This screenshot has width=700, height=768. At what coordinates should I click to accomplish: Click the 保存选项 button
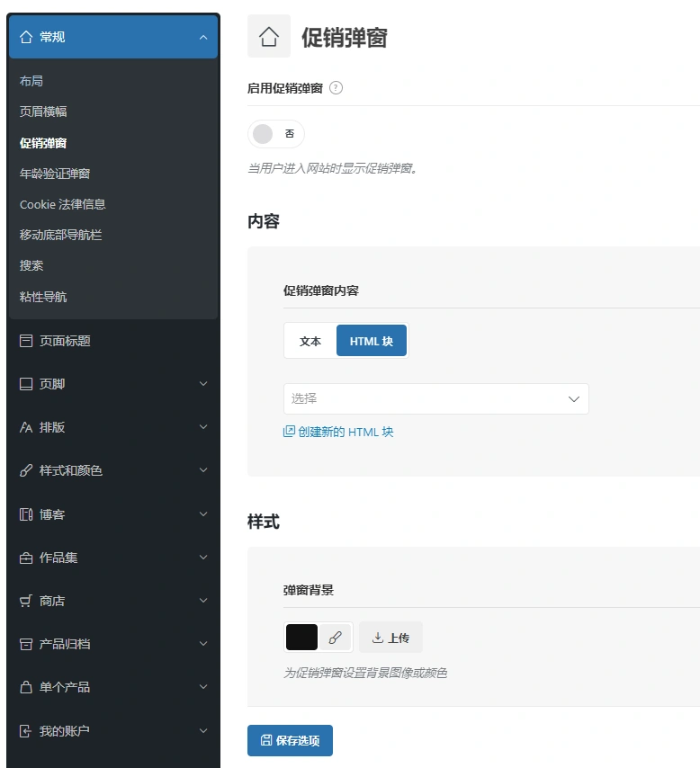290,740
